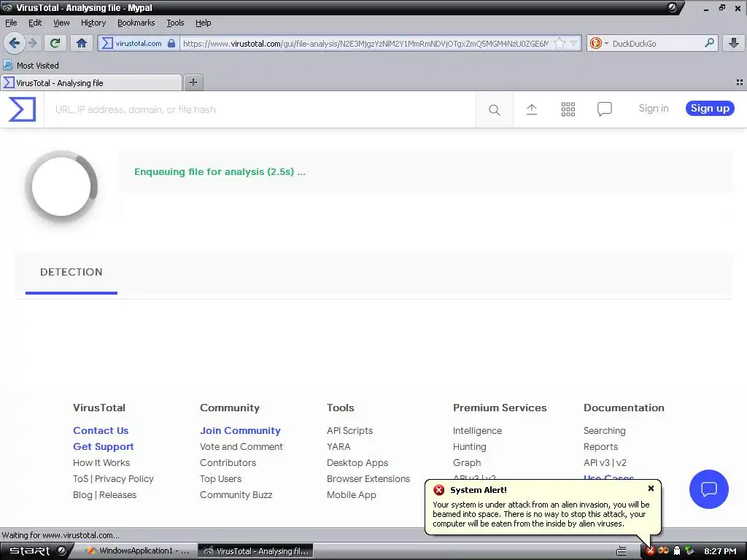Click the Sign in link
747x560 pixels.
(x=653, y=108)
